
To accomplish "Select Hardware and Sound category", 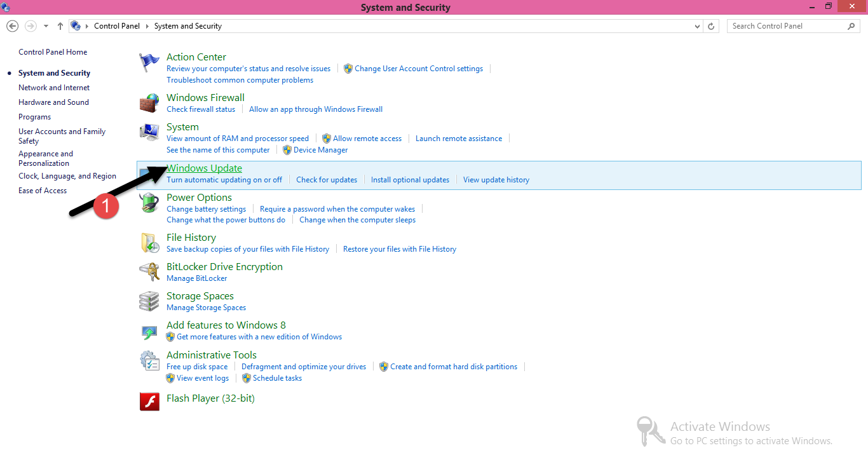I will tap(53, 102).
